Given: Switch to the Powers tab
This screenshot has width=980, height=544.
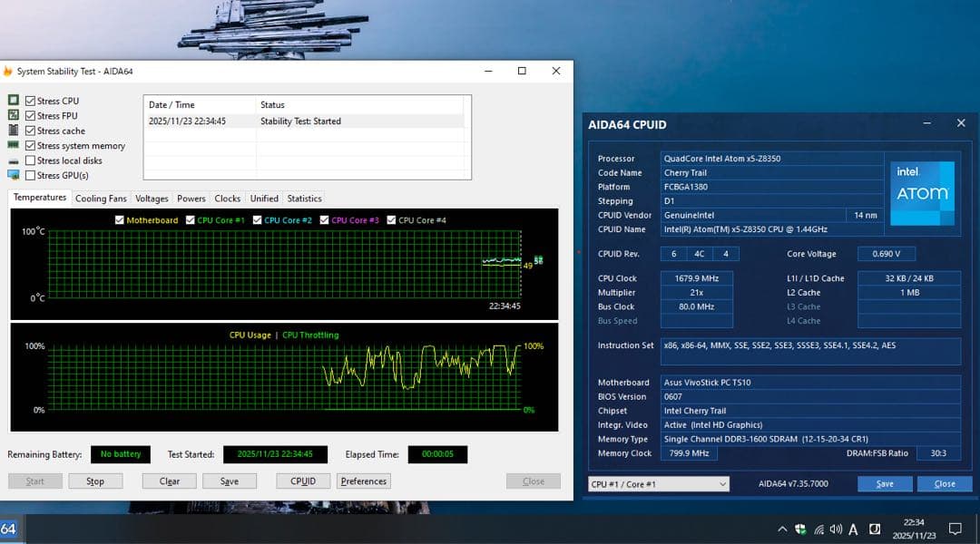Looking at the screenshot, I should (x=191, y=199).
